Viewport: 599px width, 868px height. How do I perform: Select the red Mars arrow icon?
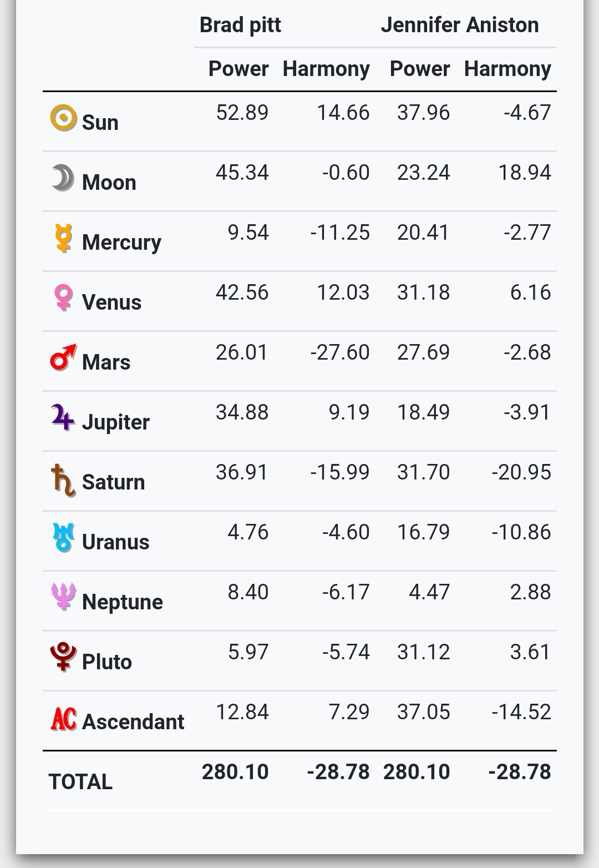point(63,357)
